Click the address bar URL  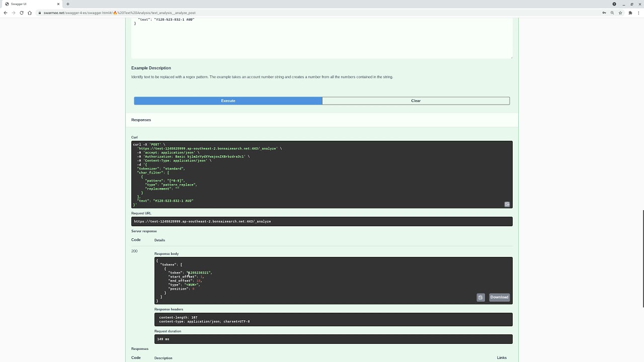[x=120, y=13]
